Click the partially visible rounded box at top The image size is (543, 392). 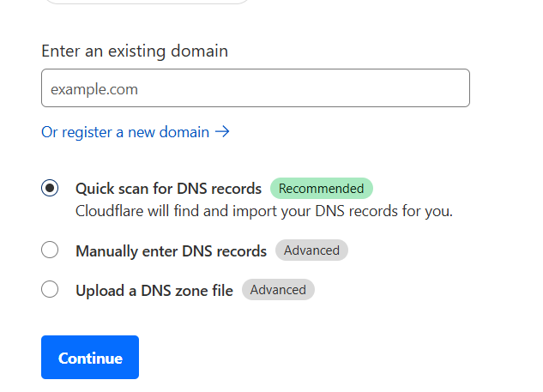(147, 2)
